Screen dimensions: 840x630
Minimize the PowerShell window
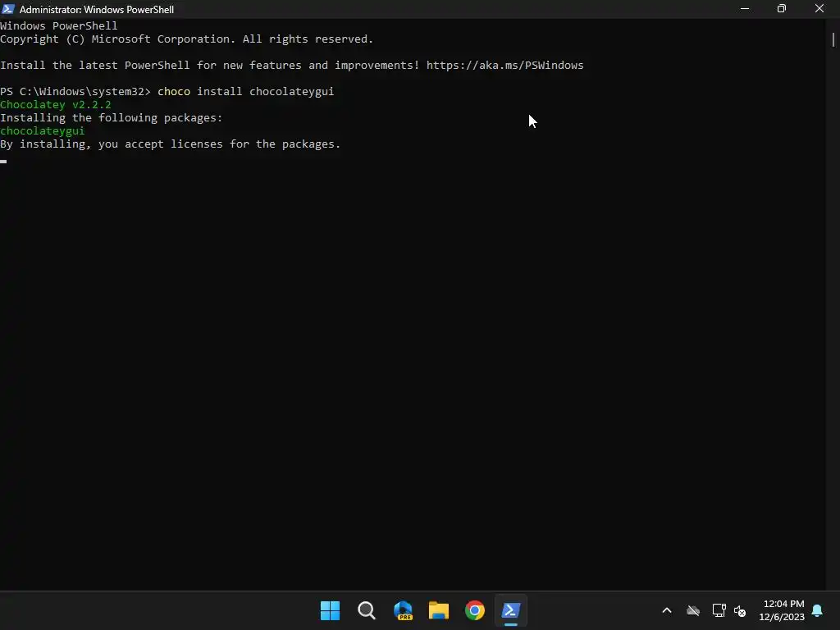pyautogui.click(x=745, y=8)
